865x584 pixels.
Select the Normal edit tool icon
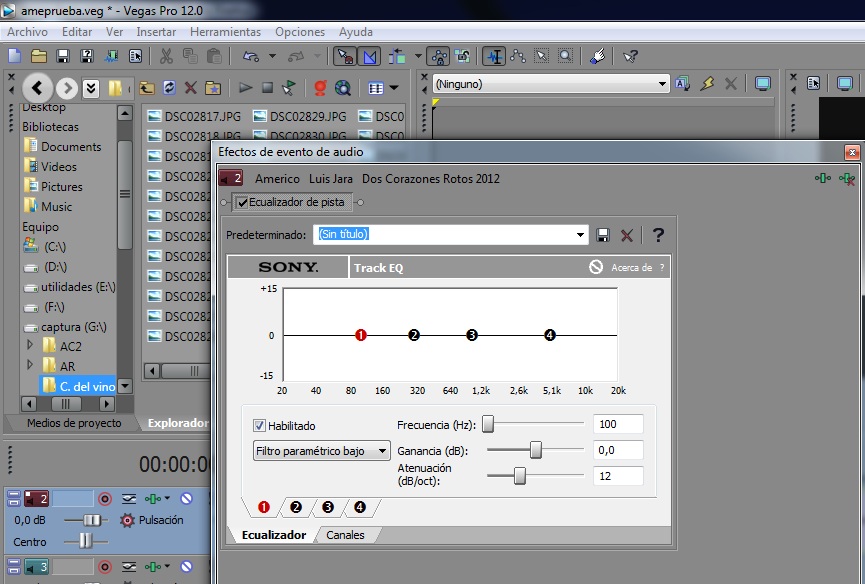[x=495, y=56]
